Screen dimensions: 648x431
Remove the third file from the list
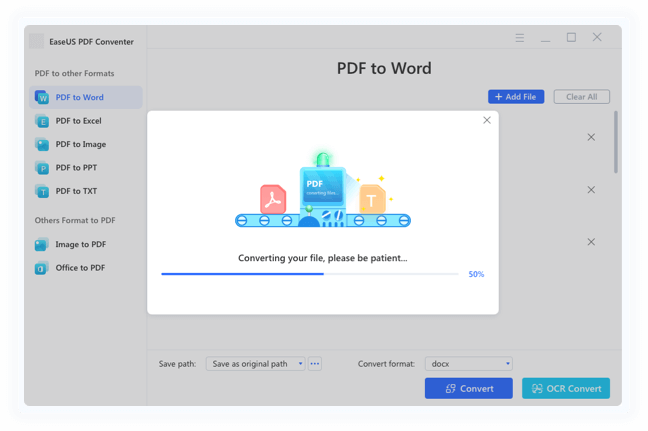coord(591,242)
